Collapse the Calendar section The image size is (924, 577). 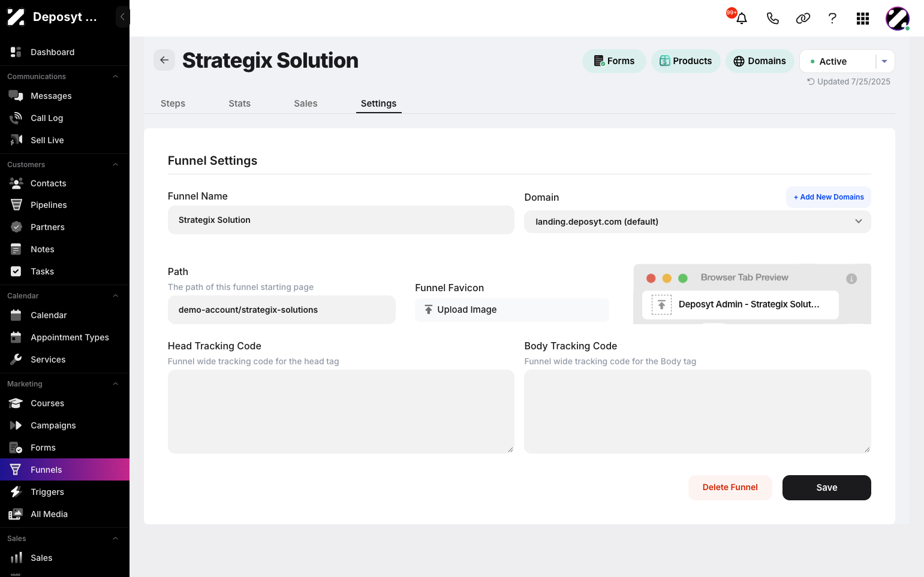click(x=116, y=296)
